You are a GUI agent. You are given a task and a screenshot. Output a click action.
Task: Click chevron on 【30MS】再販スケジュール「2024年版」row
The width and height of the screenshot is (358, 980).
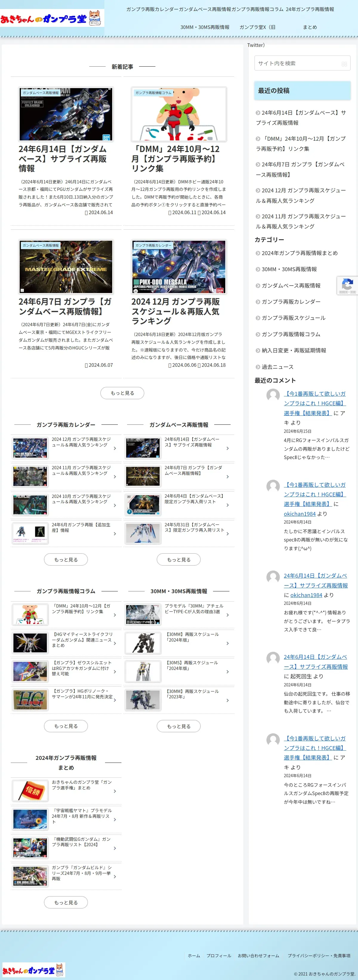click(x=228, y=672)
